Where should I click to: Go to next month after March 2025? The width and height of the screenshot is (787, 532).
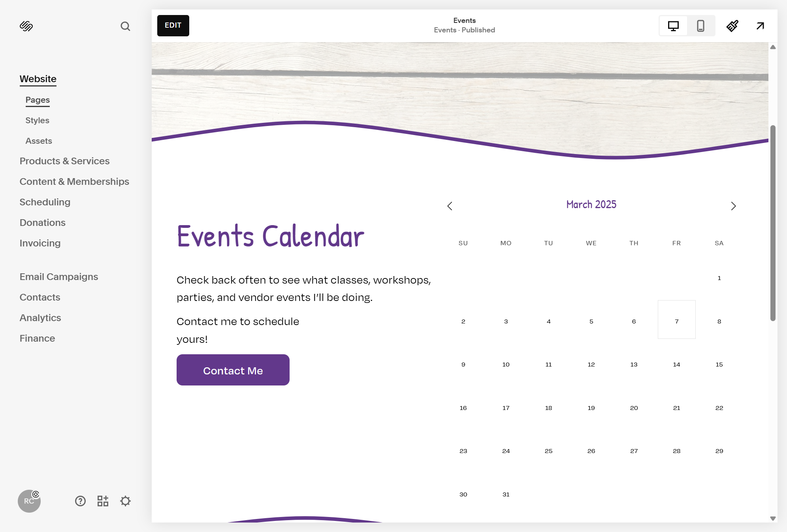(733, 206)
